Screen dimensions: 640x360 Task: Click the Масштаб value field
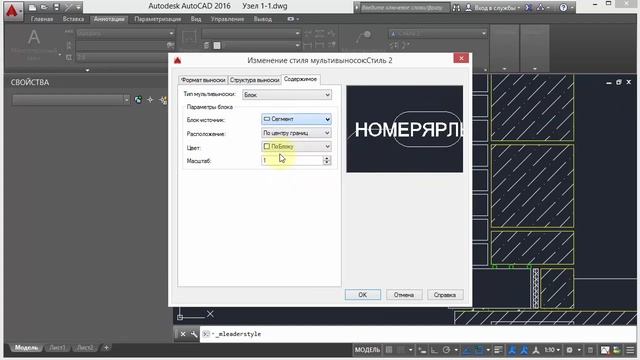[292, 160]
